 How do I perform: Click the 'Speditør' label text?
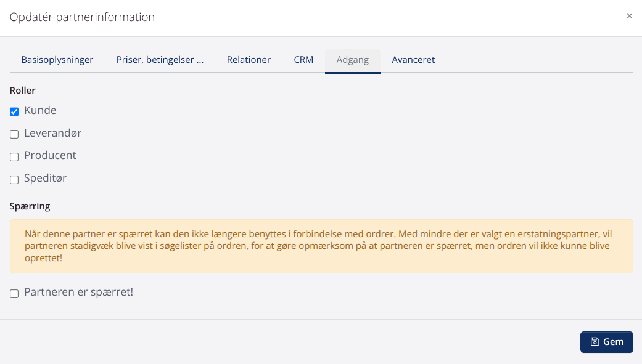coord(45,178)
